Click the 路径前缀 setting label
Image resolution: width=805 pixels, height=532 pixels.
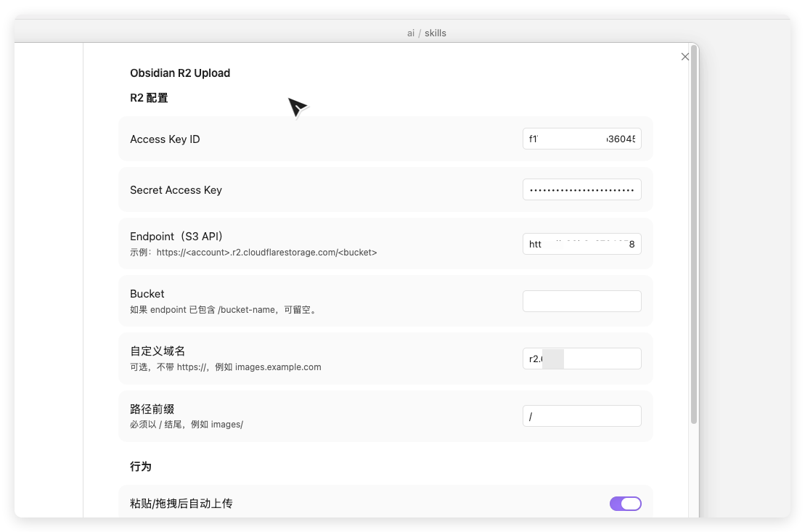click(x=152, y=409)
